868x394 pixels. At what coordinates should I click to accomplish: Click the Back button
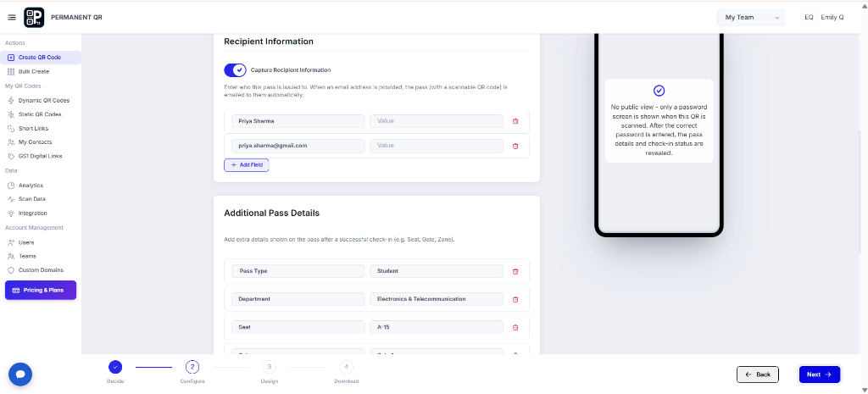(x=757, y=375)
